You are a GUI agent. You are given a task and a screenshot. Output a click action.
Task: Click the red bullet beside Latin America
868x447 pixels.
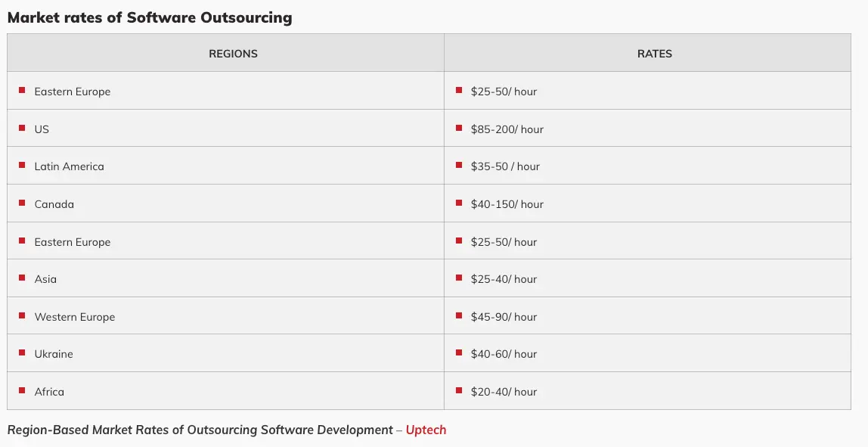coord(22,166)
